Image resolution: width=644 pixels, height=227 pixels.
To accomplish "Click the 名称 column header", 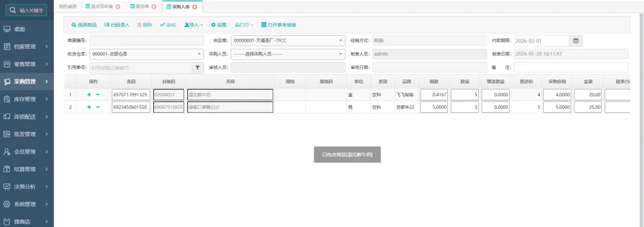I will tap(230, 81).
